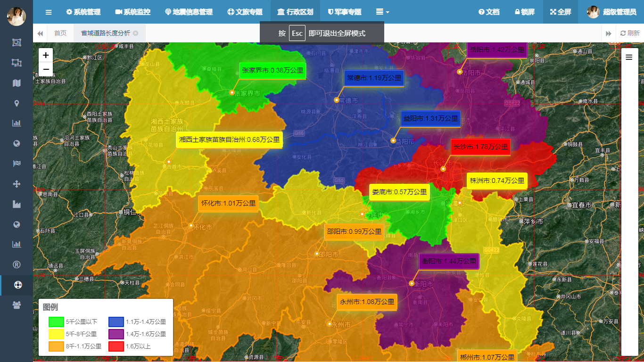Click the 娄底市:0.57万公里 label
This screenshot has height=362, width=644.
point(399,192)
